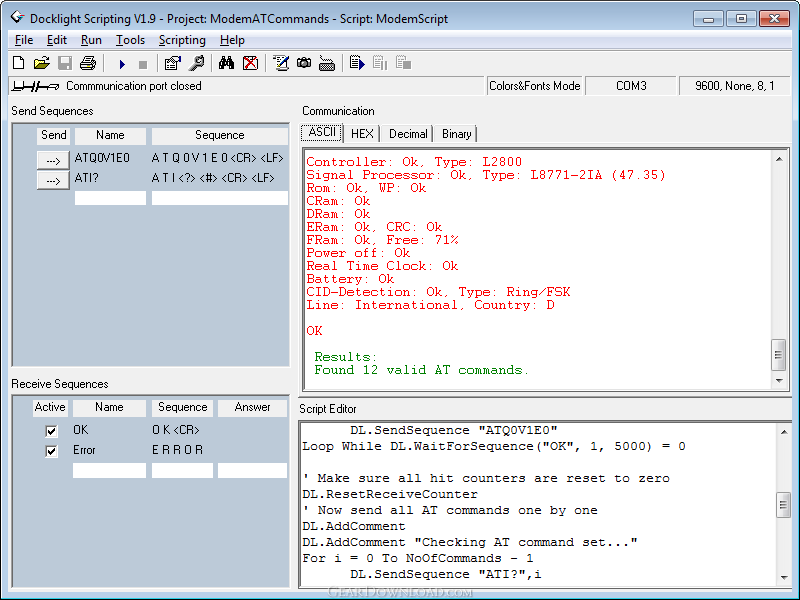Click the COM3 port status field

coord(631,86)
